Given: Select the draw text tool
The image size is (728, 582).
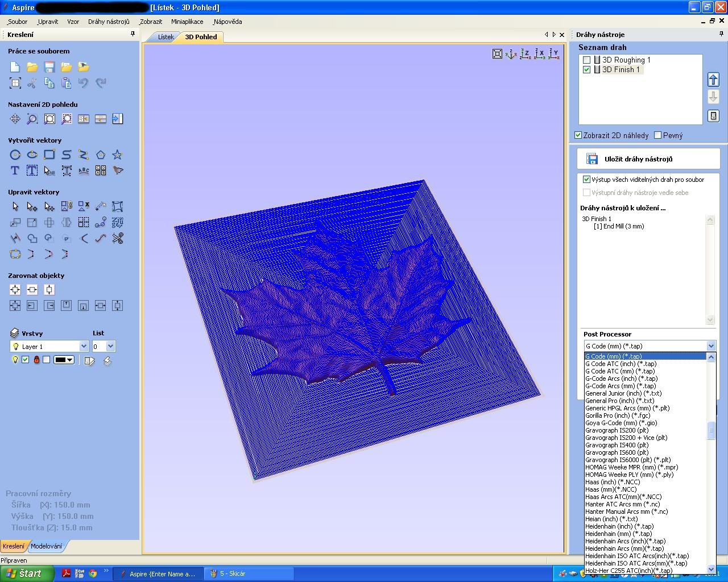Looking at the screenshot, I should [x=15, y=171].
